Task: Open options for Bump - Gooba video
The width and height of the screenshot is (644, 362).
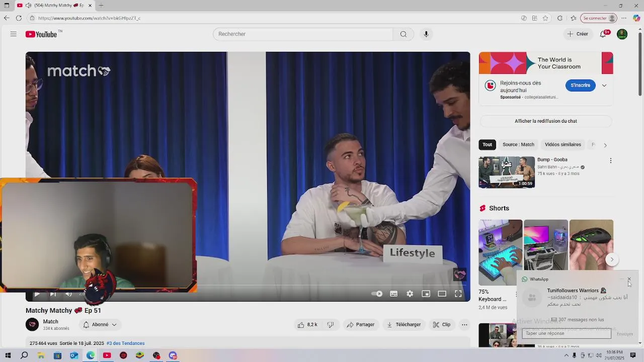Action: pyautogui.click(x=610, y=161)
